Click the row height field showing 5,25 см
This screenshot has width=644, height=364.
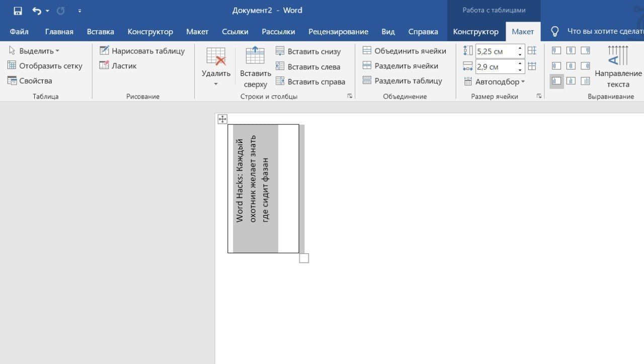(x=496, y=51)
